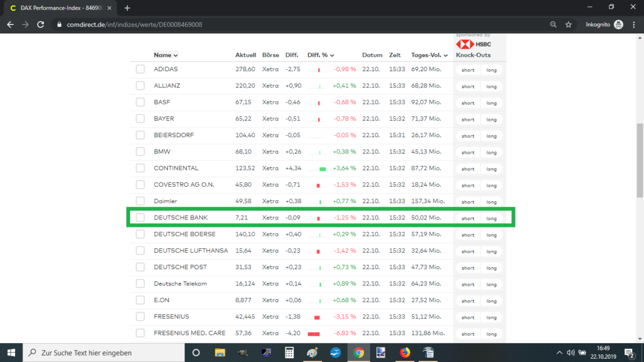The height and width of the screenshot is (362, 644).
Task: View site security lock info
Action: pyautogui.click(x=59, y=25)
